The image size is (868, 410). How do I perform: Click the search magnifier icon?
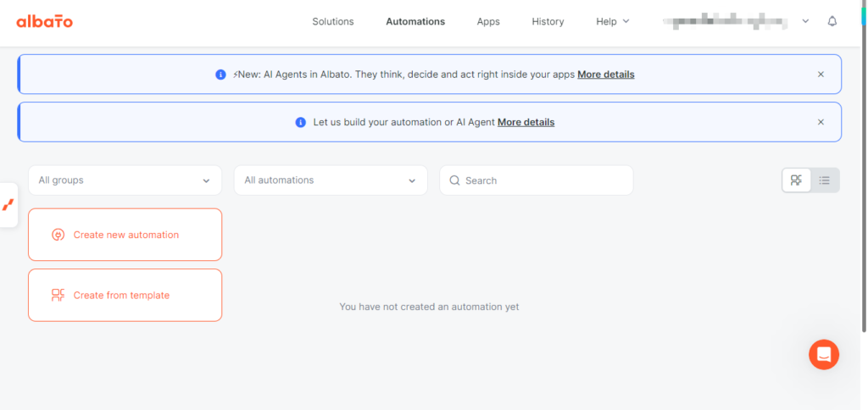click(454, 180)
